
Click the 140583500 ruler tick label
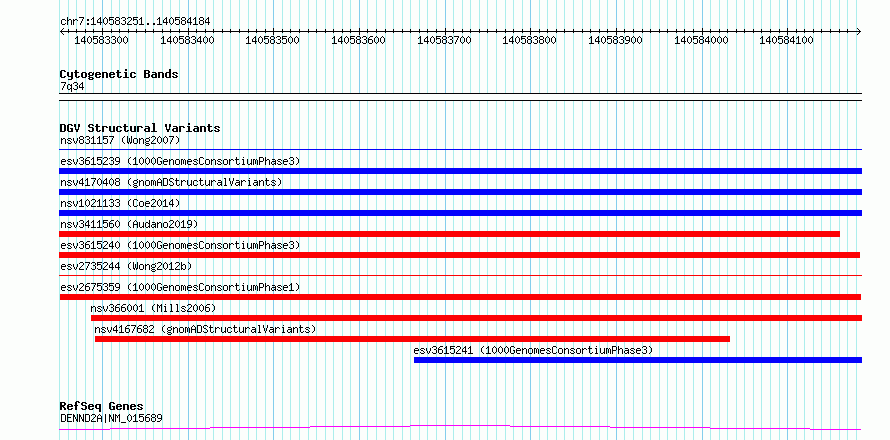[x=272, y=40]
